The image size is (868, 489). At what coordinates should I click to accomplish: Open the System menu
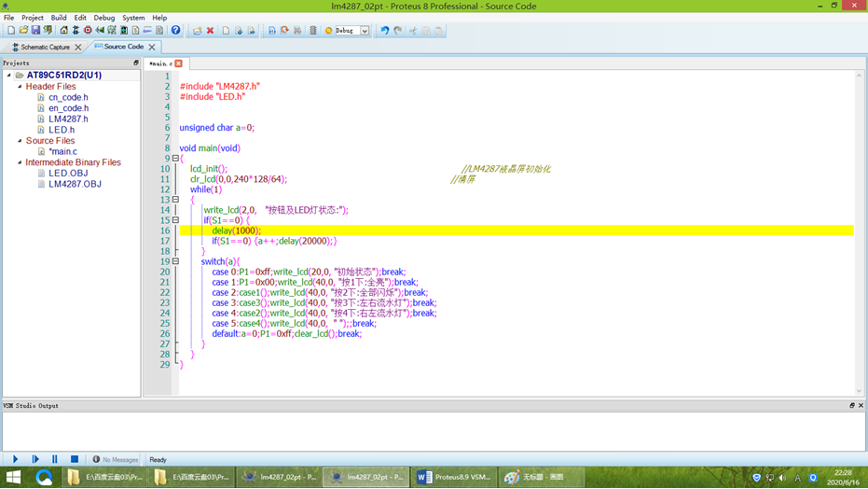click(x=133, y=18)
